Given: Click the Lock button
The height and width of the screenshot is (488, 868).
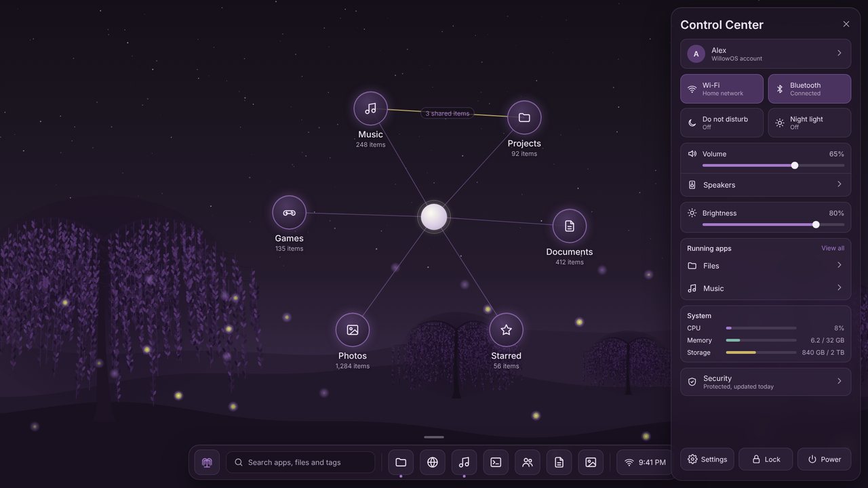Looking at the screenshot, I should [x=766, y=459].
